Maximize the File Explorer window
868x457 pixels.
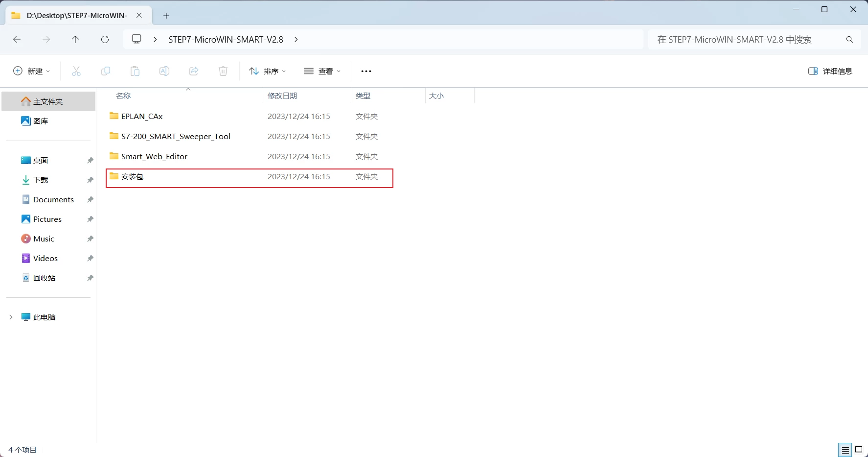(824, 9)
